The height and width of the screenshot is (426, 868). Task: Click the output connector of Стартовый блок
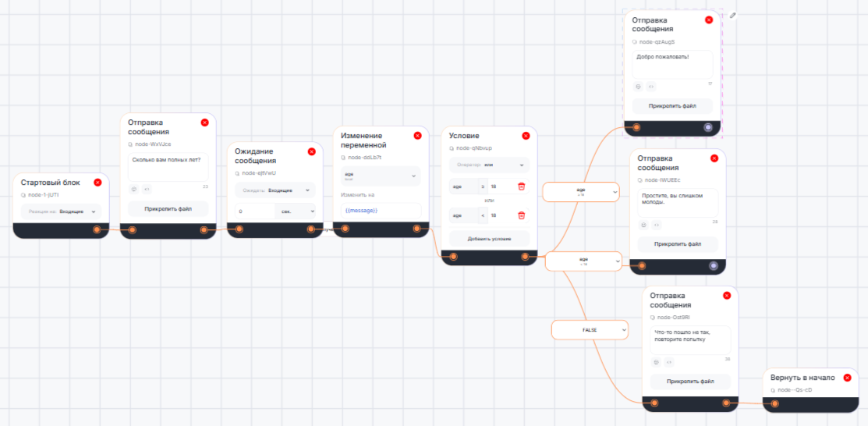point(97,229)
